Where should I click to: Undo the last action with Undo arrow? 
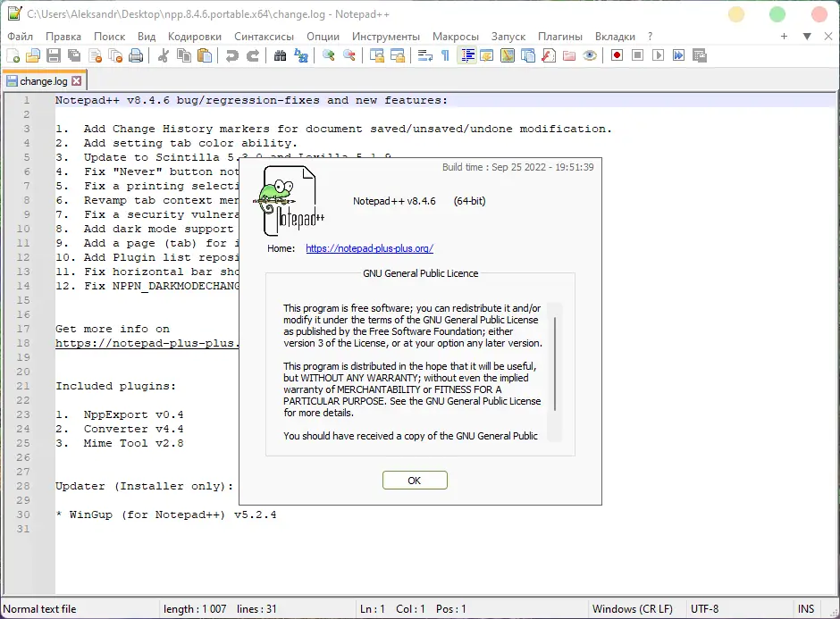tap(232, 55)
